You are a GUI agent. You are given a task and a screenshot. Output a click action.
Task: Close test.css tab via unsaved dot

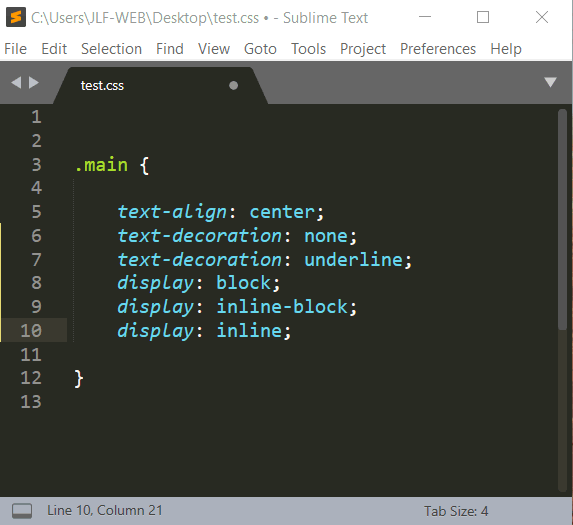point(234,85)
